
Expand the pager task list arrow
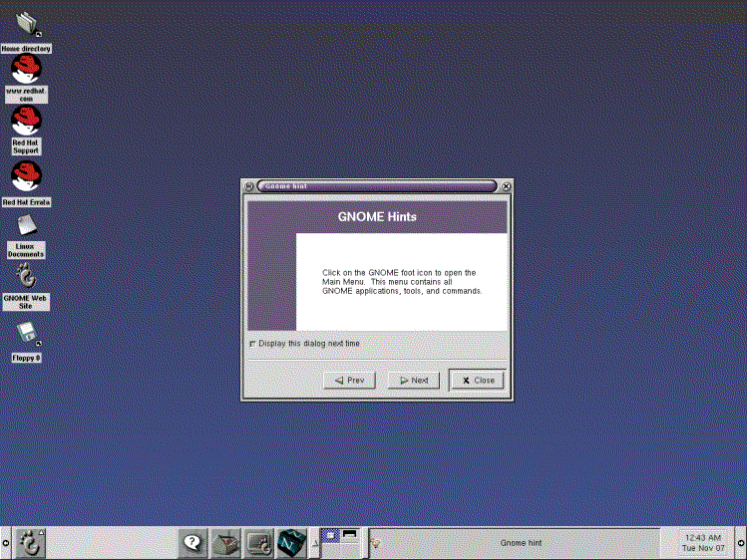coord(314,543)
